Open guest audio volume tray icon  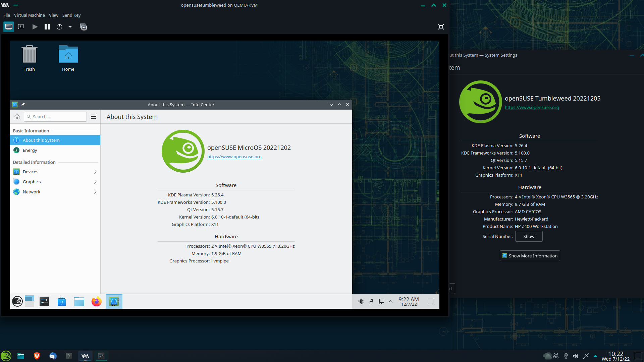361,301
